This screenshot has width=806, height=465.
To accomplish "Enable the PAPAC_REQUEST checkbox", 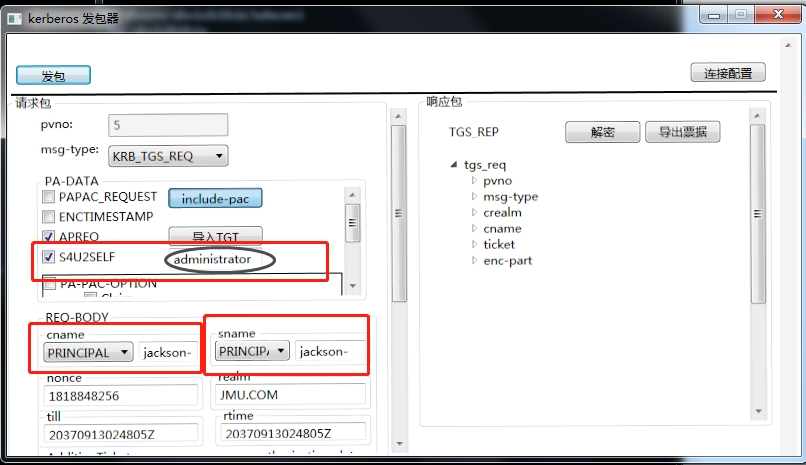I will pyautogui.click(x=49, y=198).
